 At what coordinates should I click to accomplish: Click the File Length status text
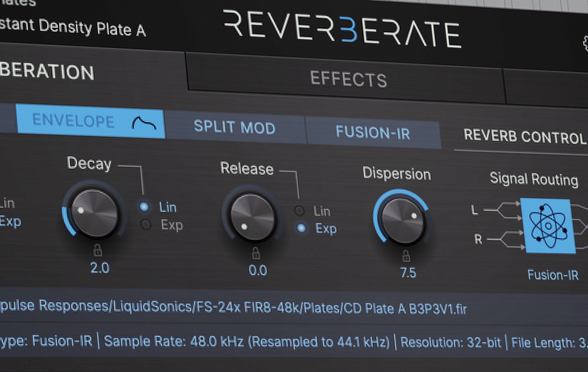click(550, 343)
